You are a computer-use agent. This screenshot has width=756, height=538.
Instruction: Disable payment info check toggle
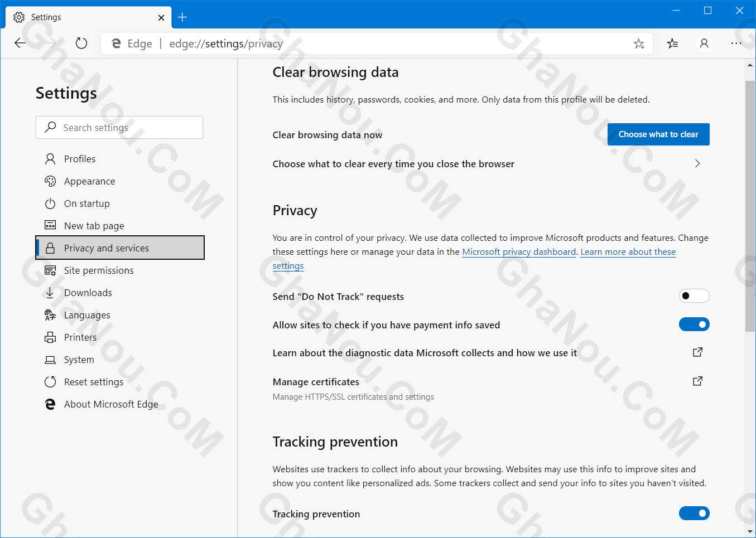click(x=694, y=324)
